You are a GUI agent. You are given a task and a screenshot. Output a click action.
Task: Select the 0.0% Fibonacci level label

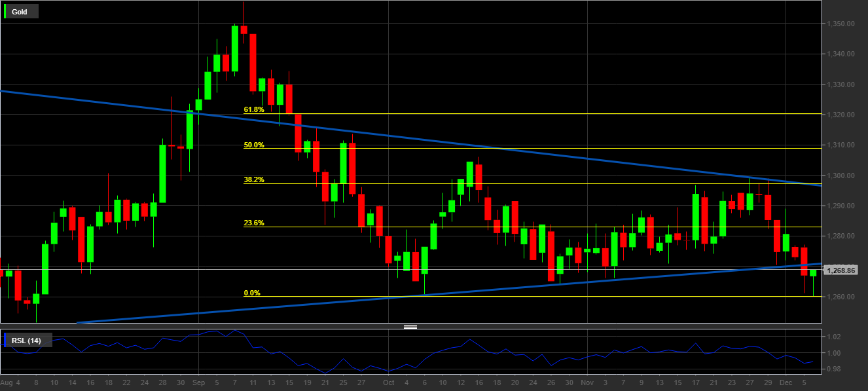tap(251, 293)
